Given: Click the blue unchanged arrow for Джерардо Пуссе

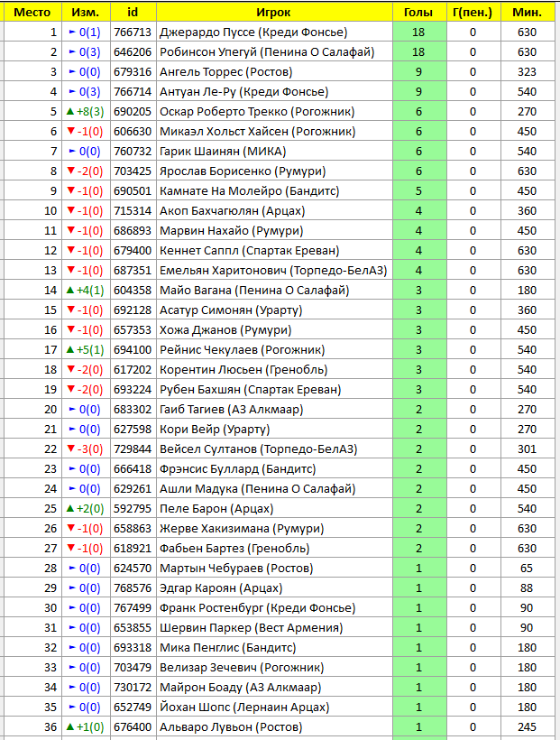Looking at the screenshot, I should pos(72,32).
